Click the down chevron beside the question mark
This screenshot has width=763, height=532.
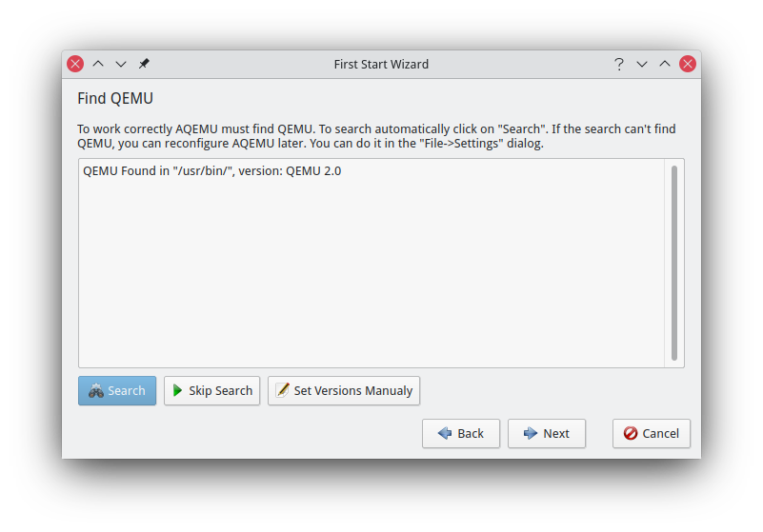[642, 64]
